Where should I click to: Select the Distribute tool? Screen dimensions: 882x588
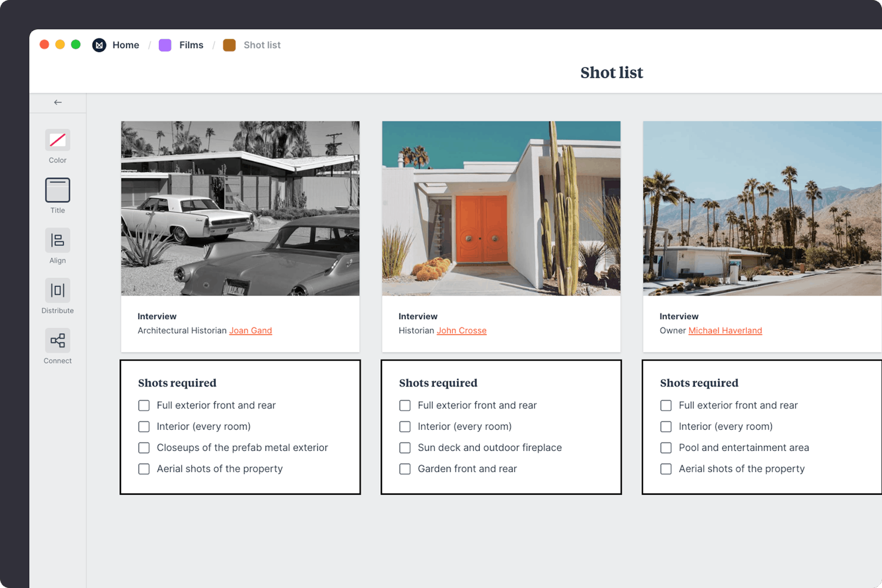(x=57, y=291)
